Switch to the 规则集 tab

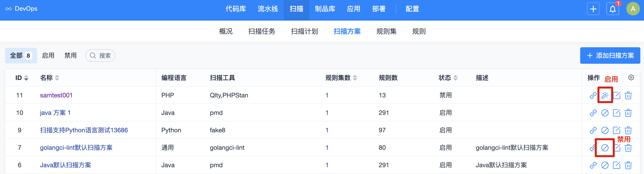tap(386, 32)
